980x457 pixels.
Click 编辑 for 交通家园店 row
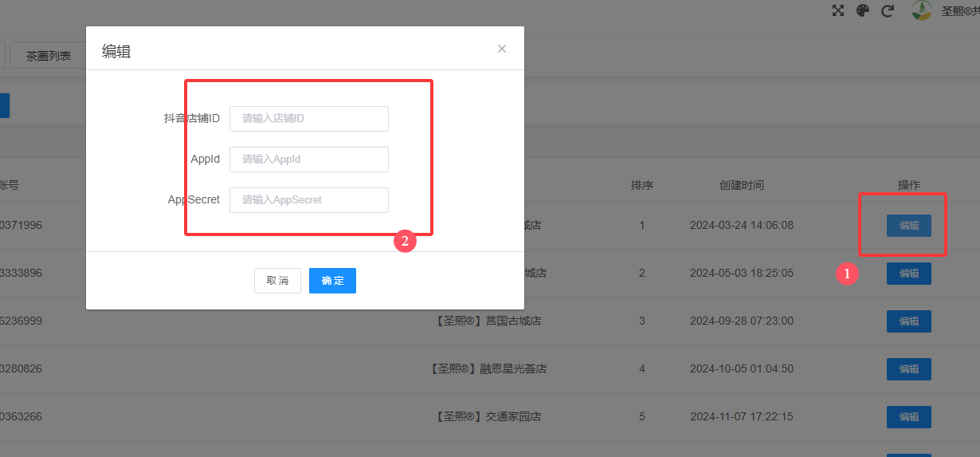pyautogui.click(x=909, y=417)
